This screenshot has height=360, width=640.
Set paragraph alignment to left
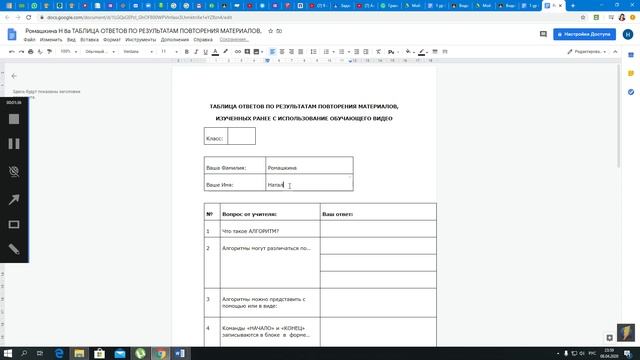pos(272,52)
